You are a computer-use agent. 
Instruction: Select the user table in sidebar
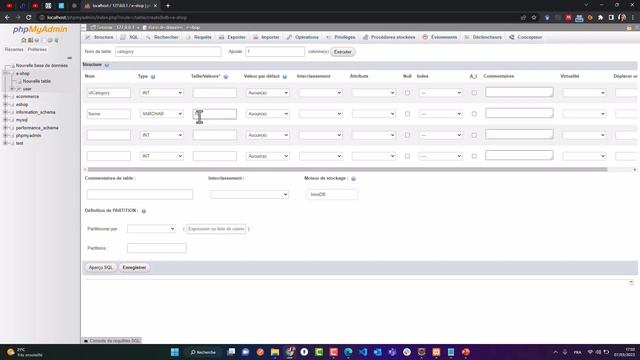point(27,89)
